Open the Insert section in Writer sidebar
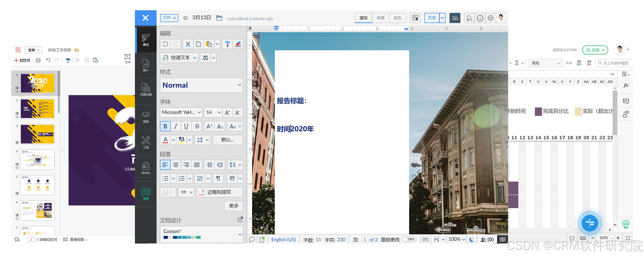 pyautogui.click(x=146, y=65)
